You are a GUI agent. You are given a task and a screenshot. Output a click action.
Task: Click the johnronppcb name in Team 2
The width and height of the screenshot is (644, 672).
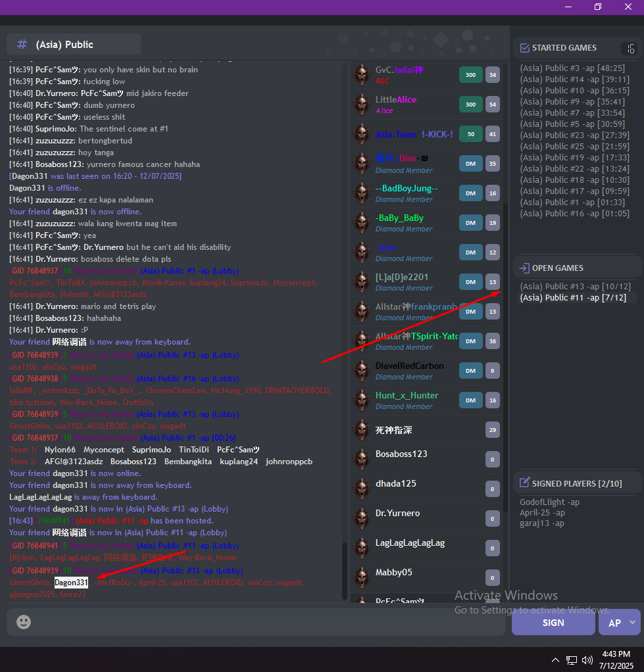tap(289, 462)
